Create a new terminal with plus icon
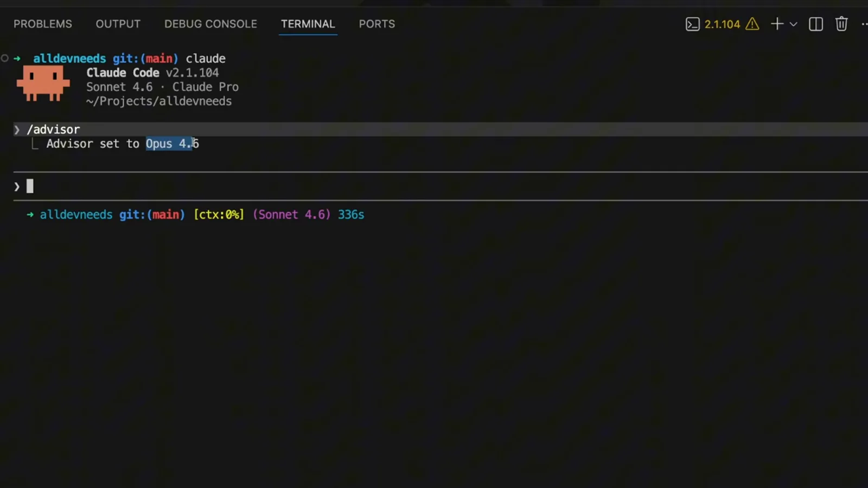The image size is (868, 488). pyautogui.click(x=777, y=24)
